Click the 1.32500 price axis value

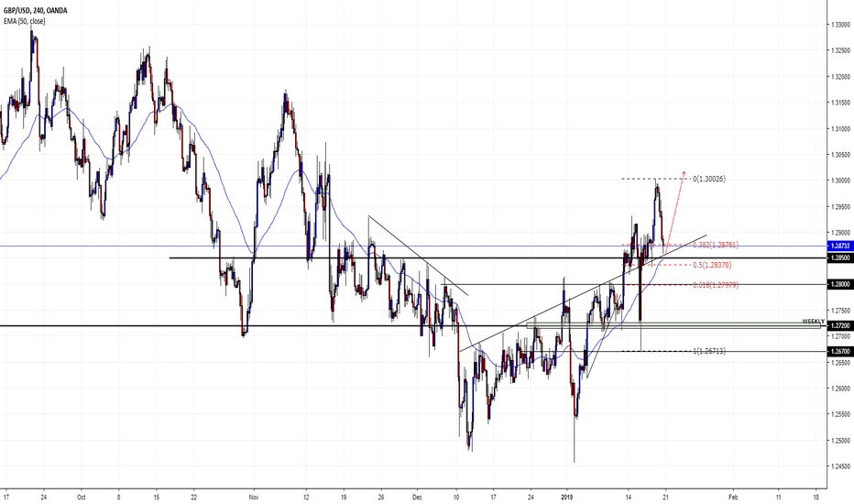point(841,50)
